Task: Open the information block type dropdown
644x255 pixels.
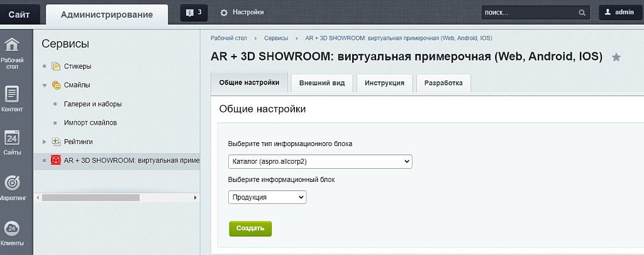Action: pyautogui.click(x=320, y=162)
